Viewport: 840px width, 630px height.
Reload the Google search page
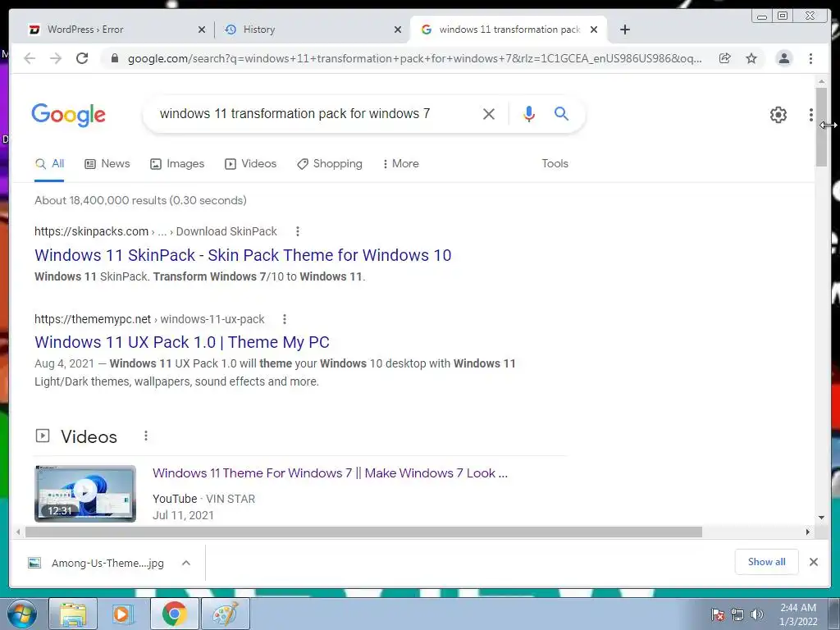(82, 58)
